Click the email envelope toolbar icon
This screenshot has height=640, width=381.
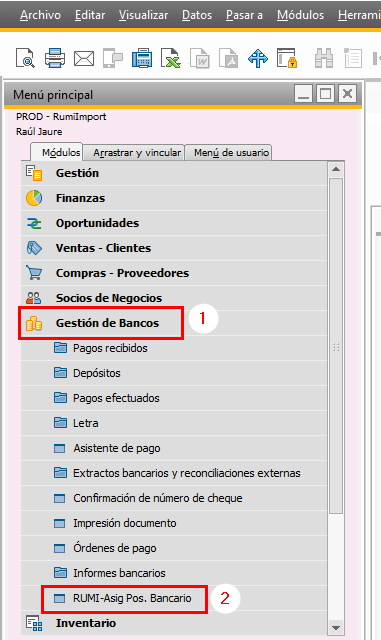tap(84, 58)
